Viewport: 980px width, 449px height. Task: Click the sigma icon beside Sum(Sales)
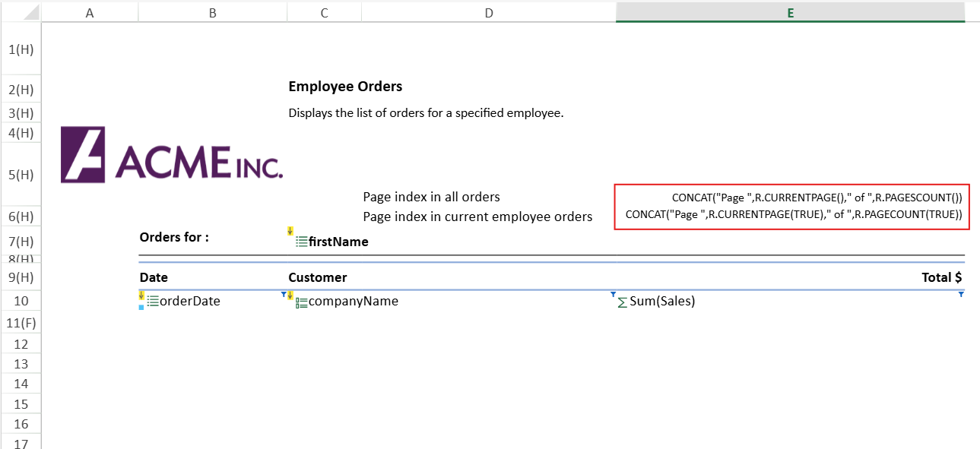[622, 302]
